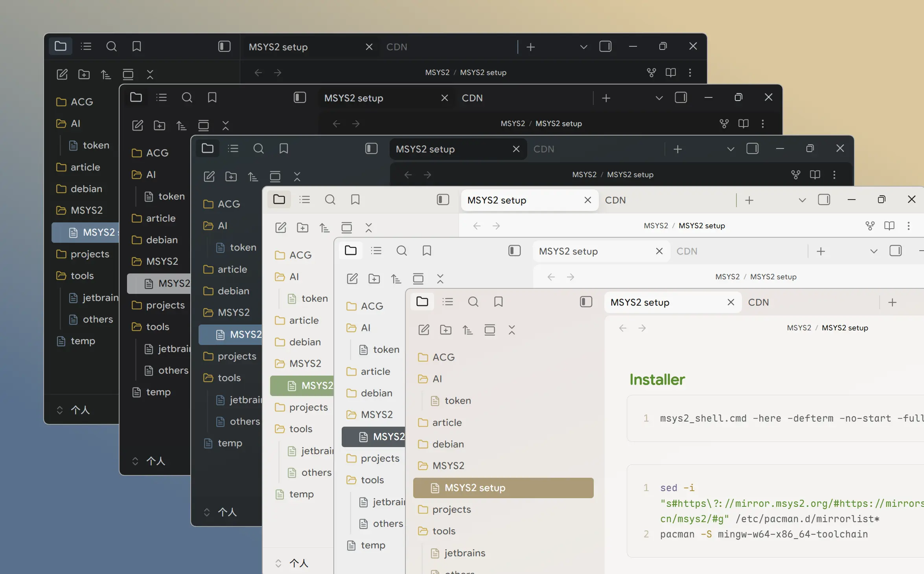Toggle reading view in the backmost window
Image resolution: width=924 pixels, height=574 pixels.
pyautogui.click(x=670, y=72)
